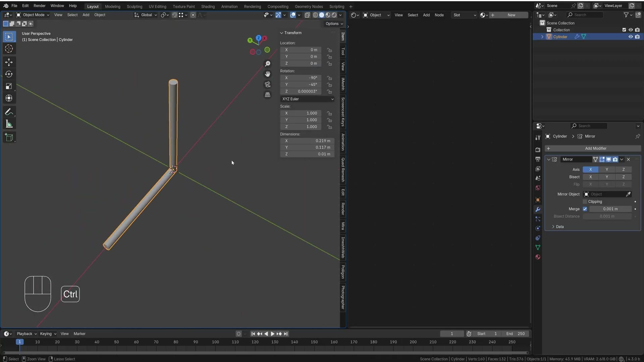Viewport: 644px width, 362px height.
Task: Switch to Shading workspace tab
Action: (x=208, y=6)
